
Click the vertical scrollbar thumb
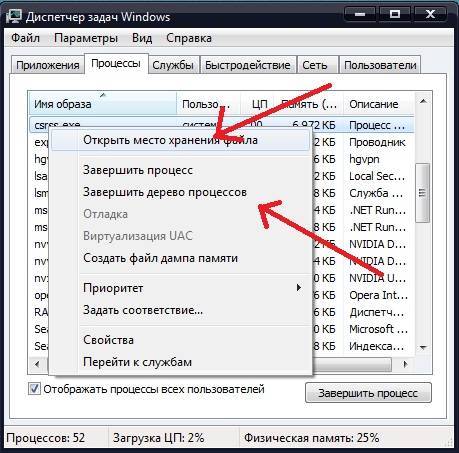[423, 193]
